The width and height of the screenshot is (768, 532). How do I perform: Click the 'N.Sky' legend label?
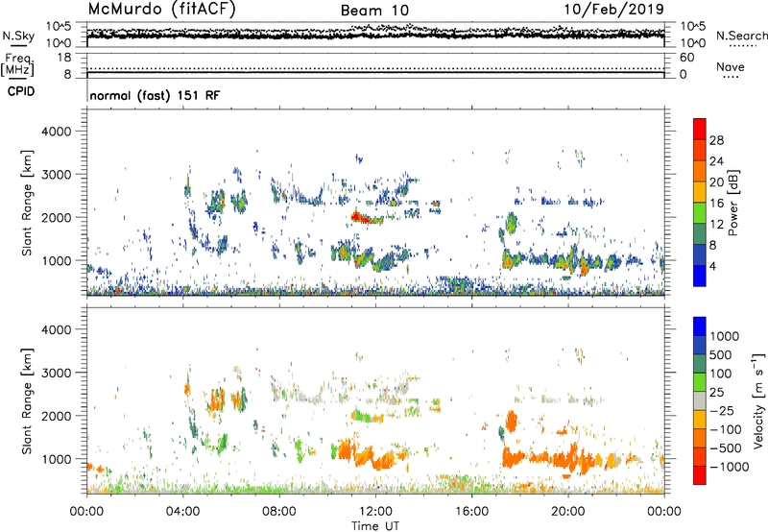(x=18, y=36)
